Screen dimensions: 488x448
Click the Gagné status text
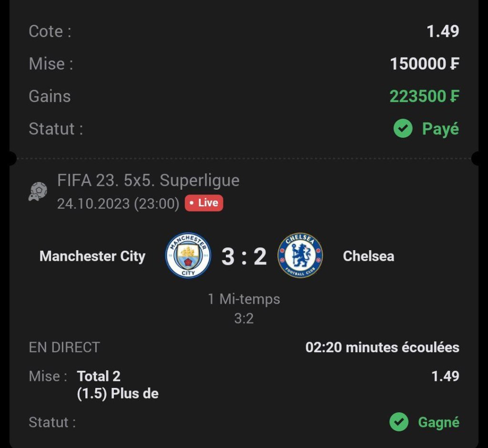click(438, 422)
